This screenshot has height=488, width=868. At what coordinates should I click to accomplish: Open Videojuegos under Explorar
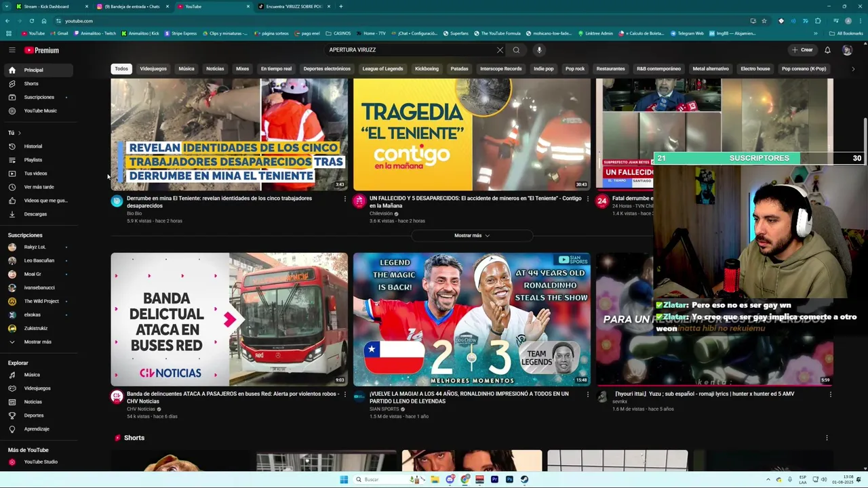(x=38, y=388)
